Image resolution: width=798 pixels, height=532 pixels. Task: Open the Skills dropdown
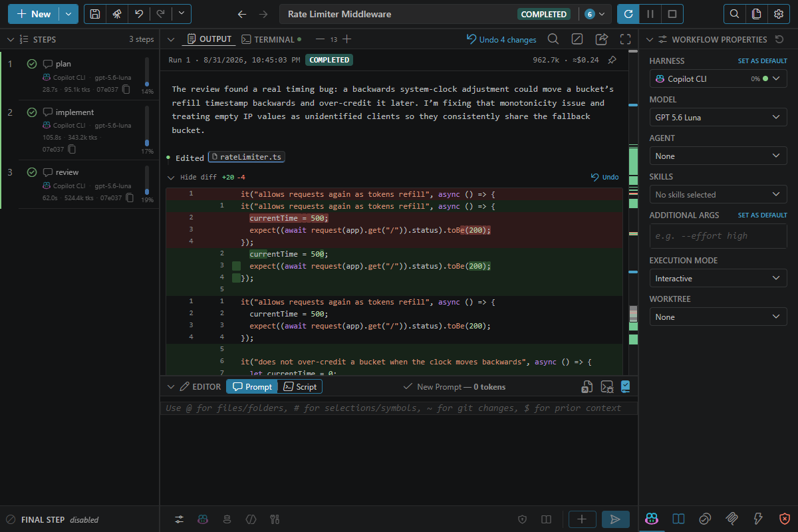718,194
